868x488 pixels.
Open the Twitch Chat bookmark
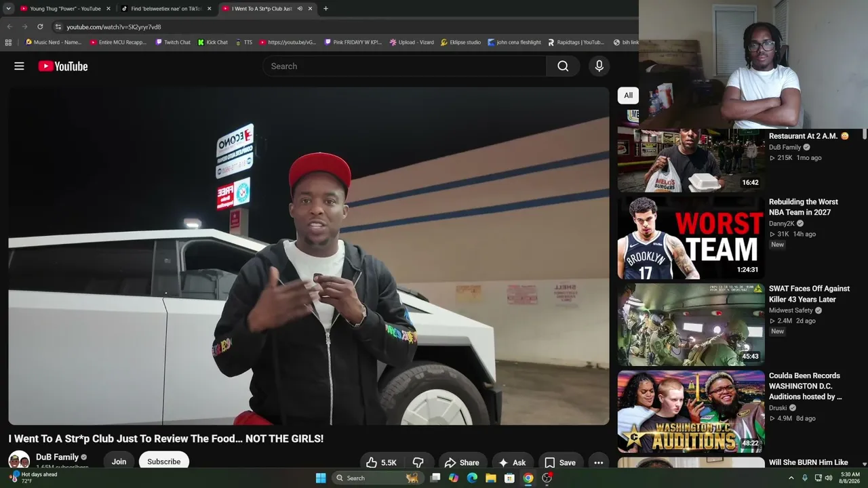pyautogui.click(x=173, y=42)
